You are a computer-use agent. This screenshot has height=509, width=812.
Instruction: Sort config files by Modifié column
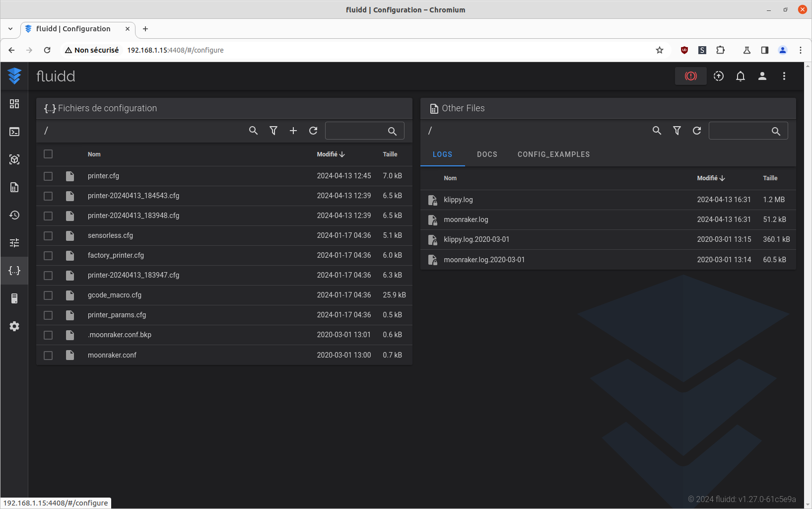(331, 154)
